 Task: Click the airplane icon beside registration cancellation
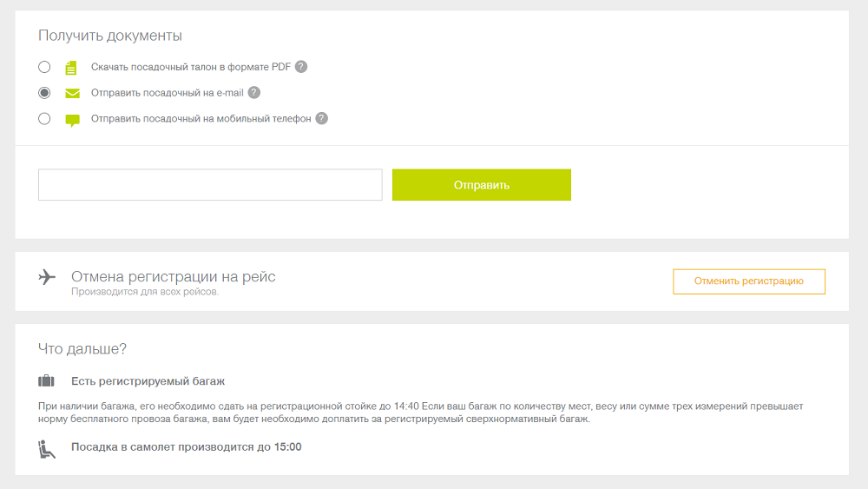tap(47, 277)
